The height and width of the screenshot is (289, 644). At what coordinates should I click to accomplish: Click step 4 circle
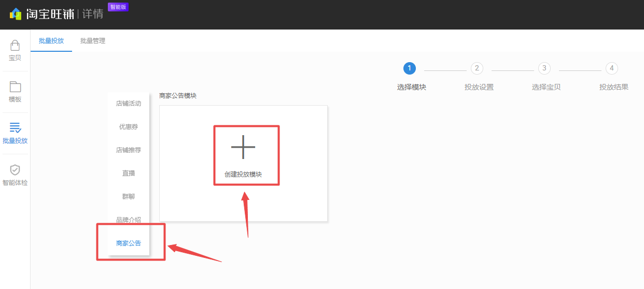612,68
